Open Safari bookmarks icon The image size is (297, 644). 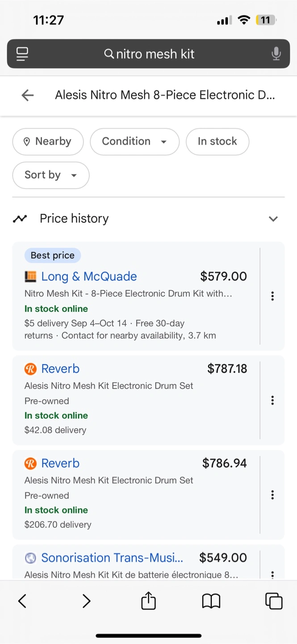pyautogui.click(x=211, y=601)
